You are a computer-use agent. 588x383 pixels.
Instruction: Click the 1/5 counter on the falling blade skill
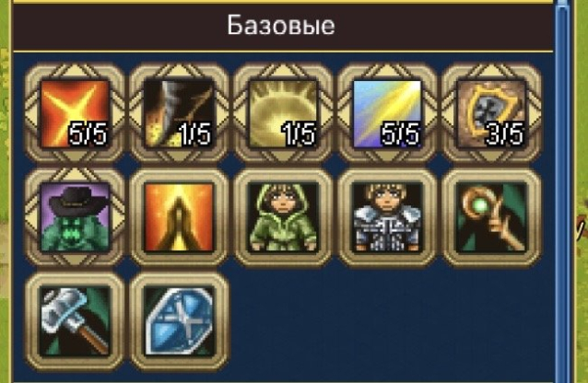(194, 134)
